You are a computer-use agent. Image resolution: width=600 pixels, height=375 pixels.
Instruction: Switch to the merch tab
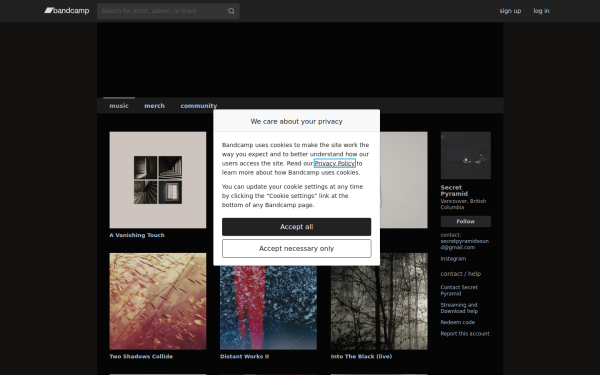154,106
